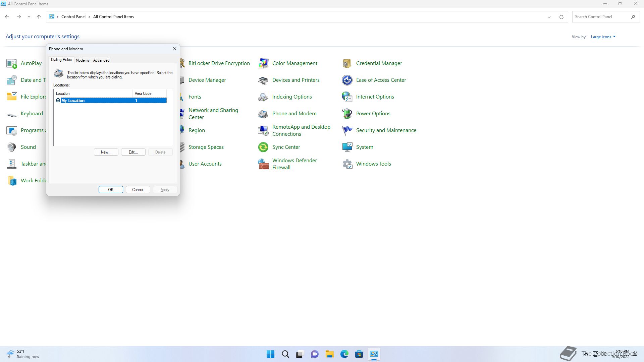Click the green Sync Center icon

[x=263, y=147]
